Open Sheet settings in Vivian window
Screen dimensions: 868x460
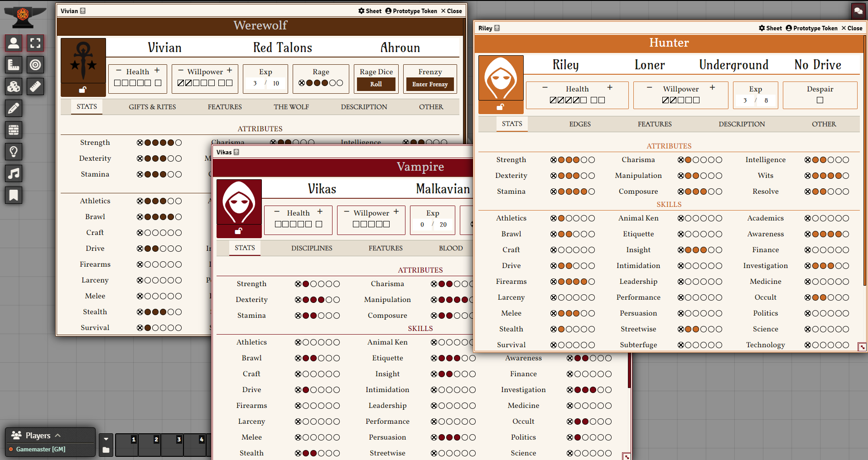pyautogui.click(x=370, y=11)
